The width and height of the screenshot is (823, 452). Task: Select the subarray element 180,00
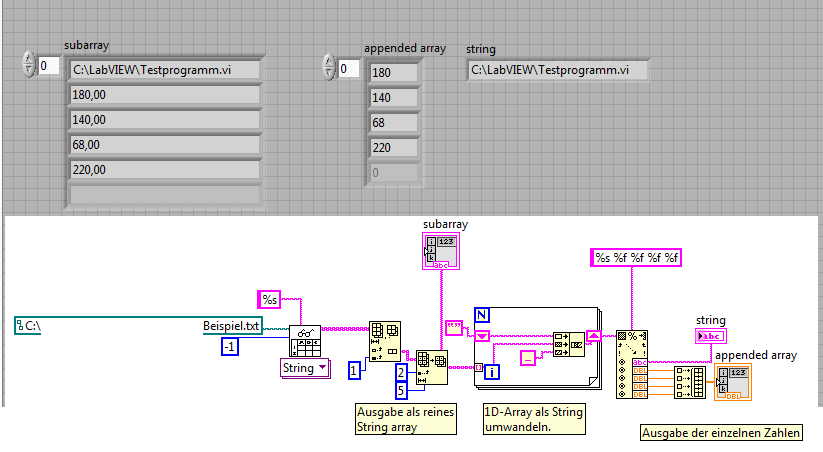tap(165, 95)
